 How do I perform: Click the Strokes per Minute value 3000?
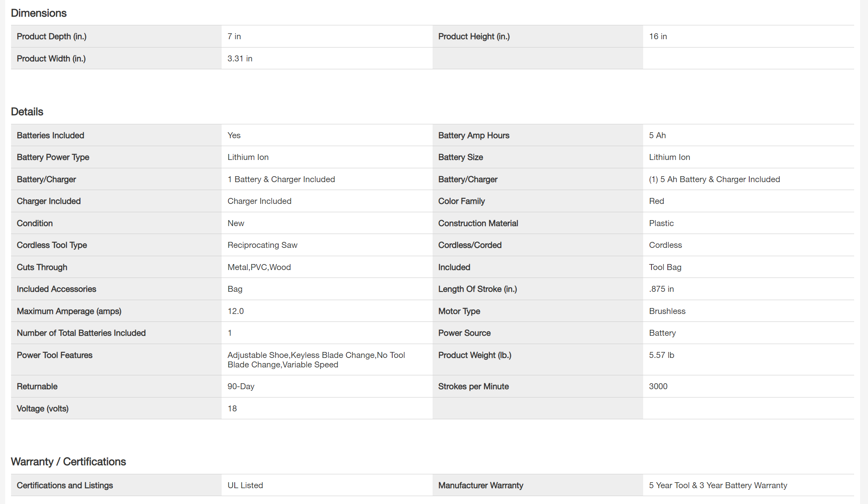coord(658,386)
